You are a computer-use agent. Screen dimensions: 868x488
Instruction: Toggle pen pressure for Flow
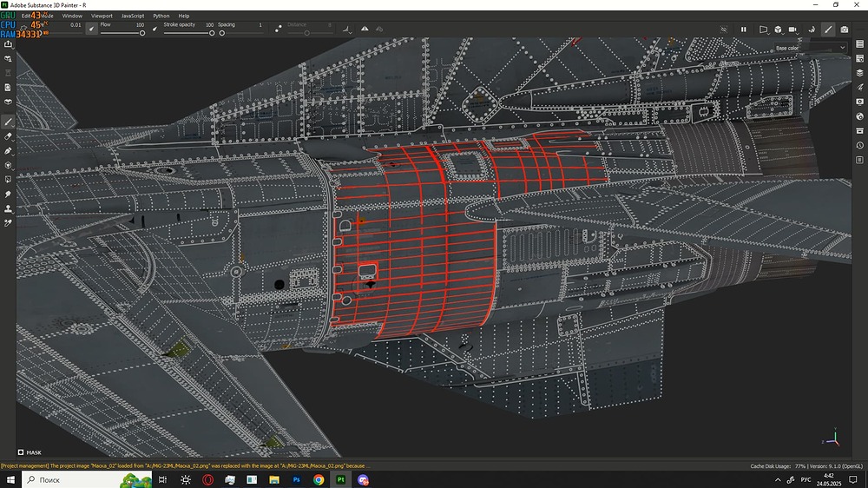tap(92, 29)
